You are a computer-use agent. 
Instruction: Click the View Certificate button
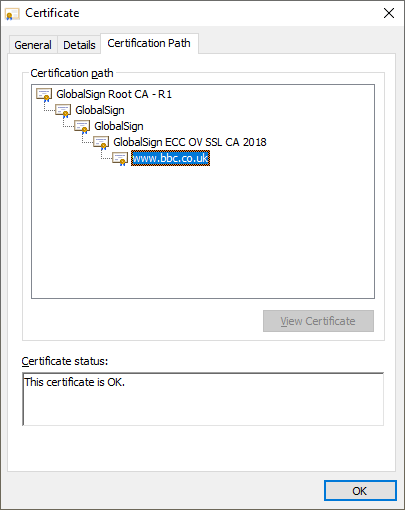pos(318,321)
